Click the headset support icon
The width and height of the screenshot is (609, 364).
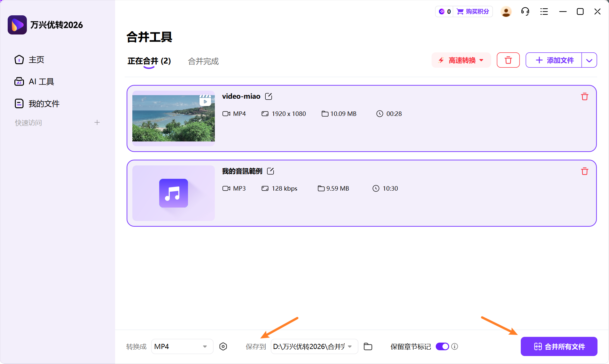pos(525,11)
